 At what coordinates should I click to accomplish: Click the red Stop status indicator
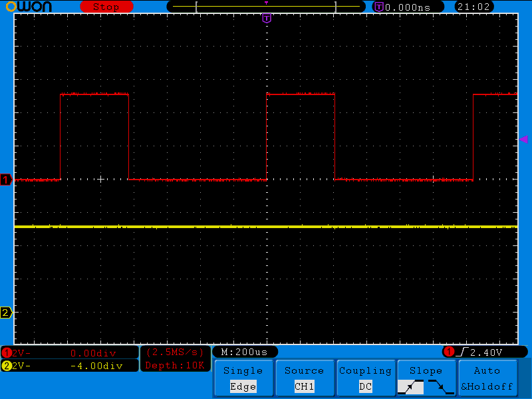106,7
